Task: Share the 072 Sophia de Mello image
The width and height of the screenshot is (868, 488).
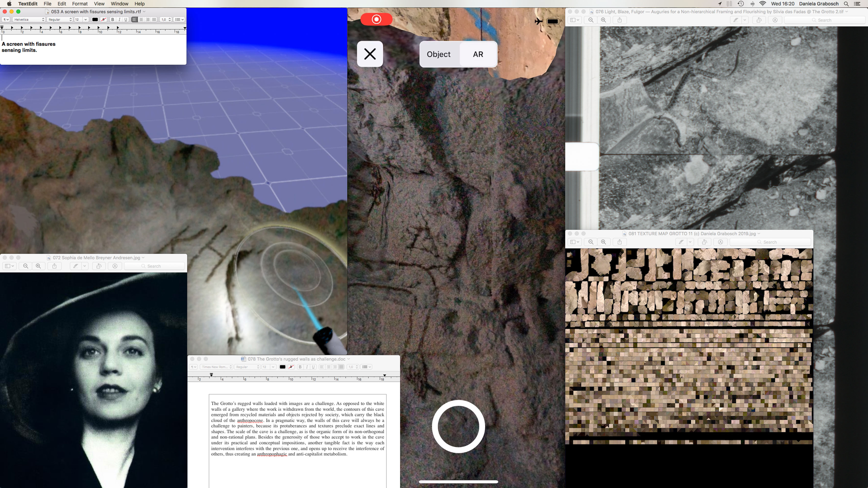Action: (54, 266)
